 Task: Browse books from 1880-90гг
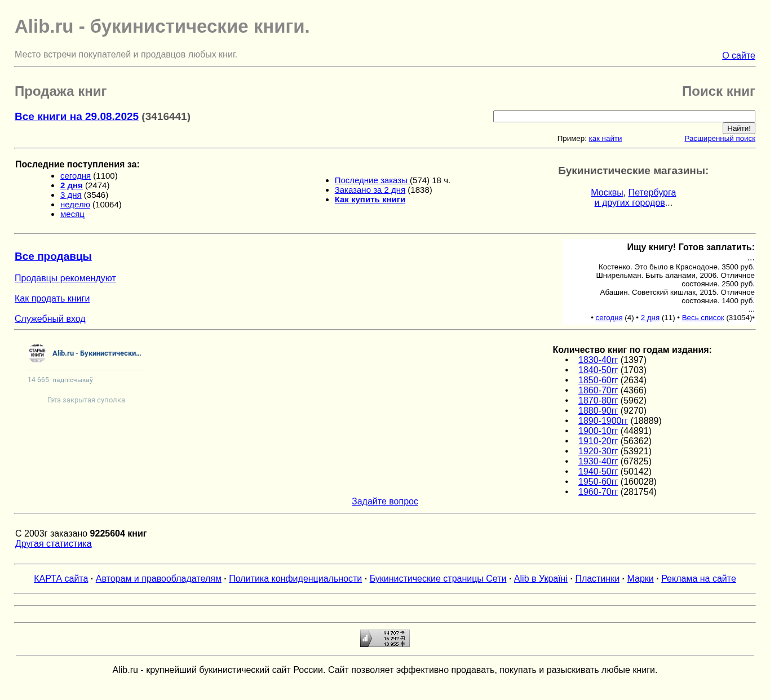click(x=598, y=411)
